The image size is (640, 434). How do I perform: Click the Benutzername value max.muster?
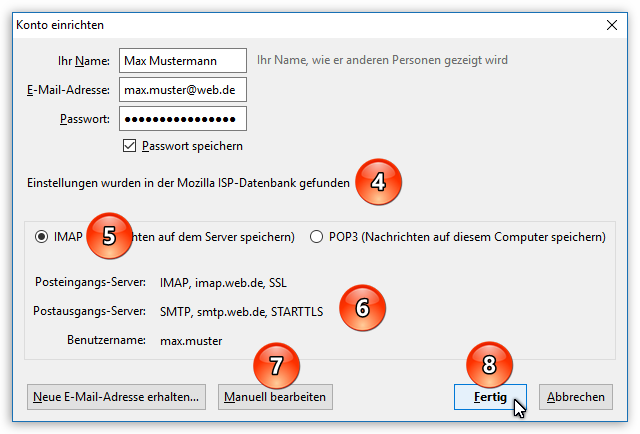pyautogui.click(x=191, y=340)
